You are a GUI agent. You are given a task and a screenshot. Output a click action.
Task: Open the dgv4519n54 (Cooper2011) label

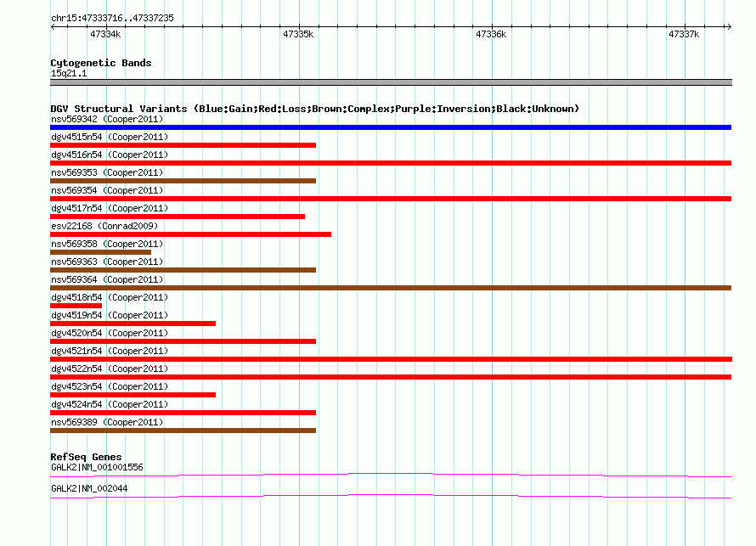110,315
